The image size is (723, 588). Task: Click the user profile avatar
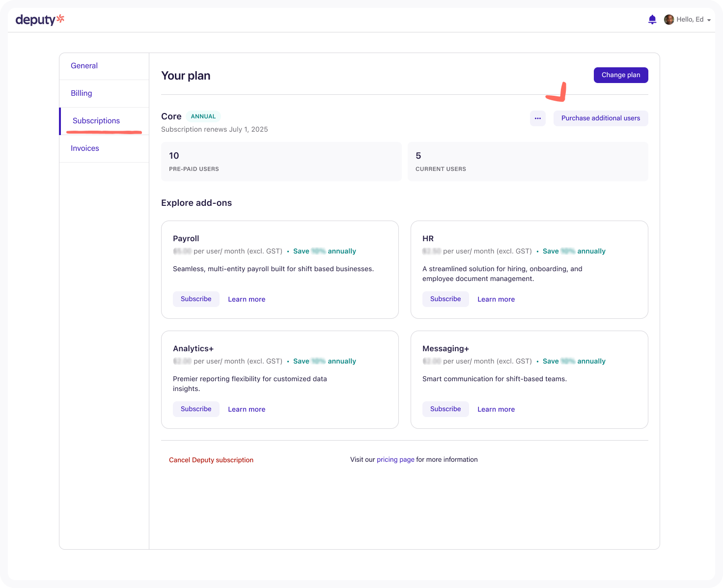click(668, 20)
